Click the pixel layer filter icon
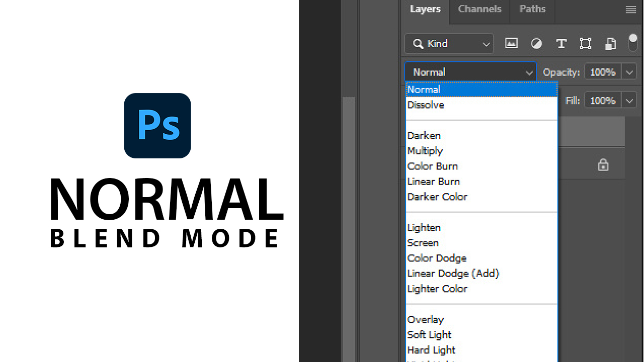644x362 pixels. pyautogui.click(x=511, y=44)
